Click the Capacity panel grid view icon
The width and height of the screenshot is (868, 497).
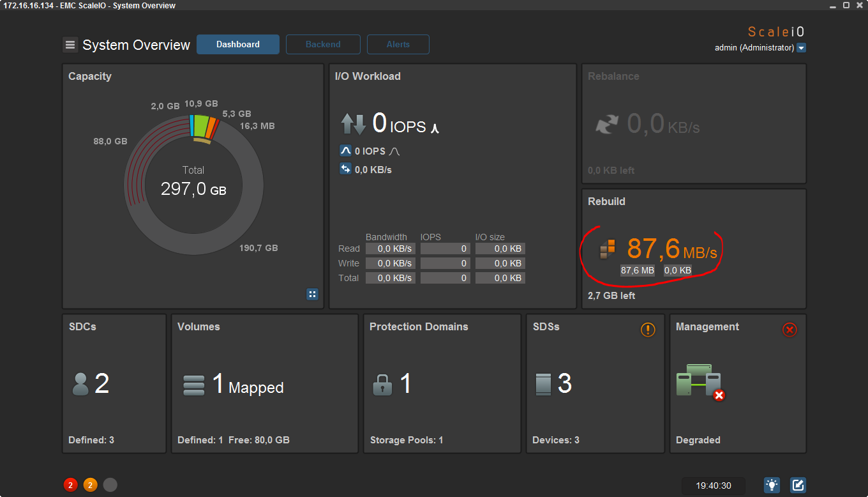click(312, 294)
